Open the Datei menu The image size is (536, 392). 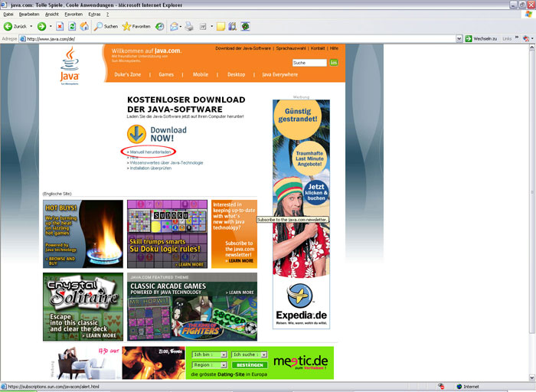[x=8, y=15]
